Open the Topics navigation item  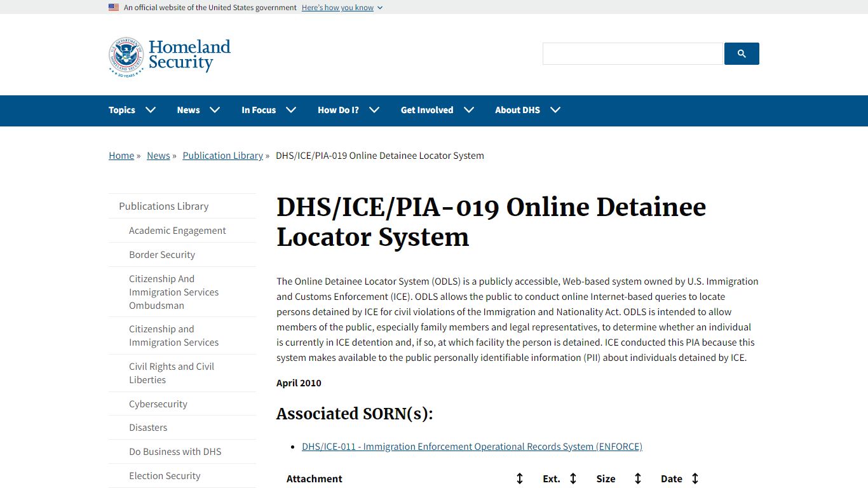tap(122, 110)
